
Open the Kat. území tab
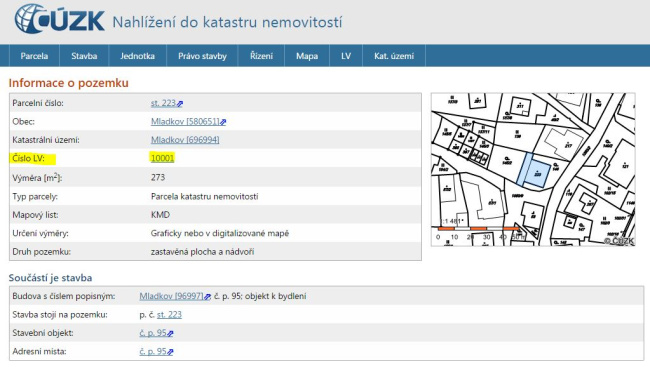click(x=394, y=56)
